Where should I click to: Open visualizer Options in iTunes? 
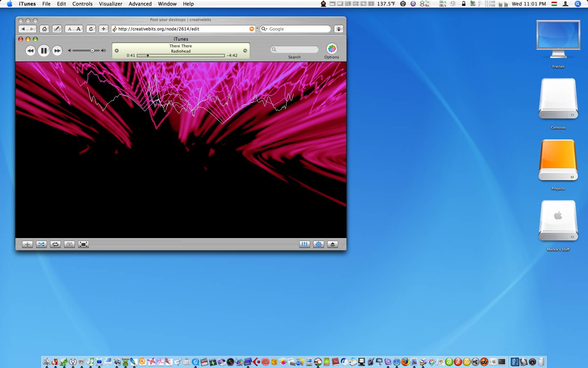click(332, 49)
